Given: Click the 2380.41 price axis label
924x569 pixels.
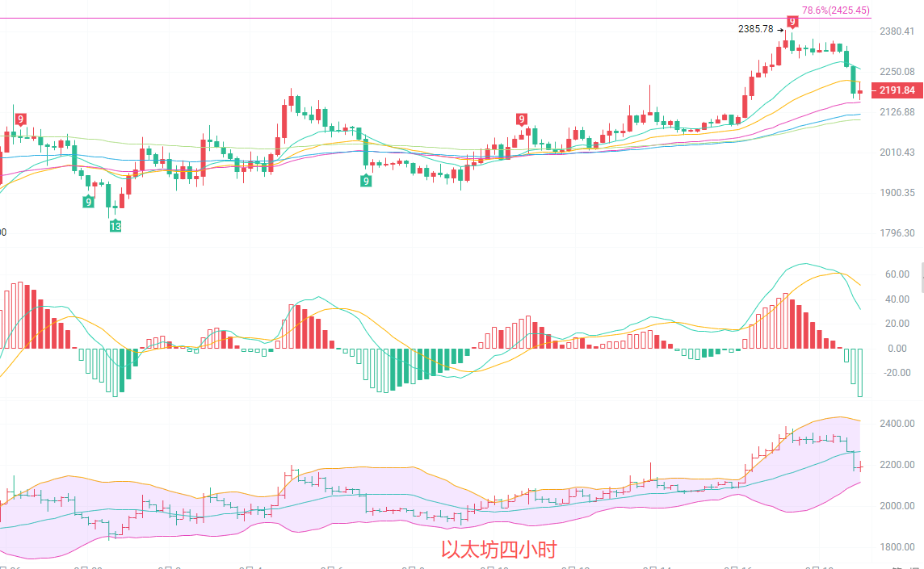Looking at the screenshot, I should (897, 31).
